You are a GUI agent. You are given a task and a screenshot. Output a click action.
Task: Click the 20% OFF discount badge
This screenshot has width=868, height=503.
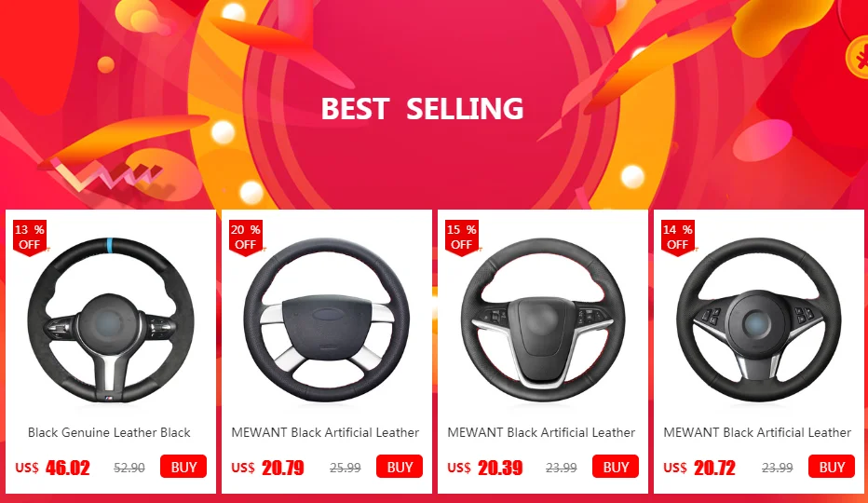click(246, 238)
